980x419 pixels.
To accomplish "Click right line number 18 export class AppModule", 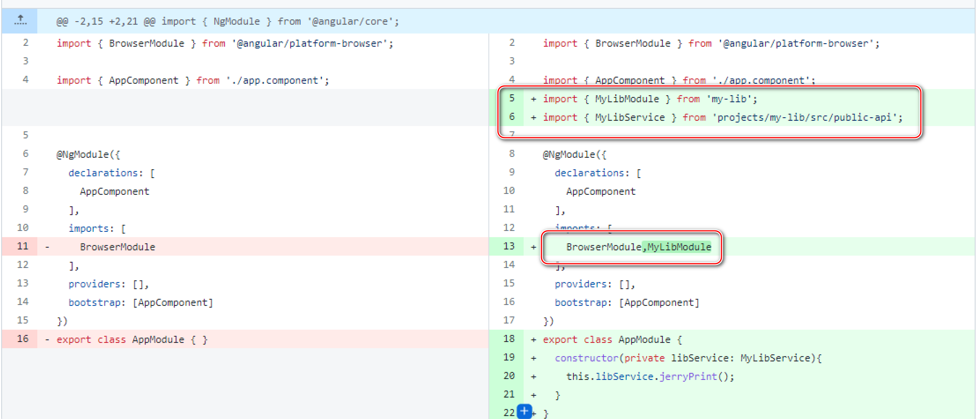I will click(x=509, y=339).
